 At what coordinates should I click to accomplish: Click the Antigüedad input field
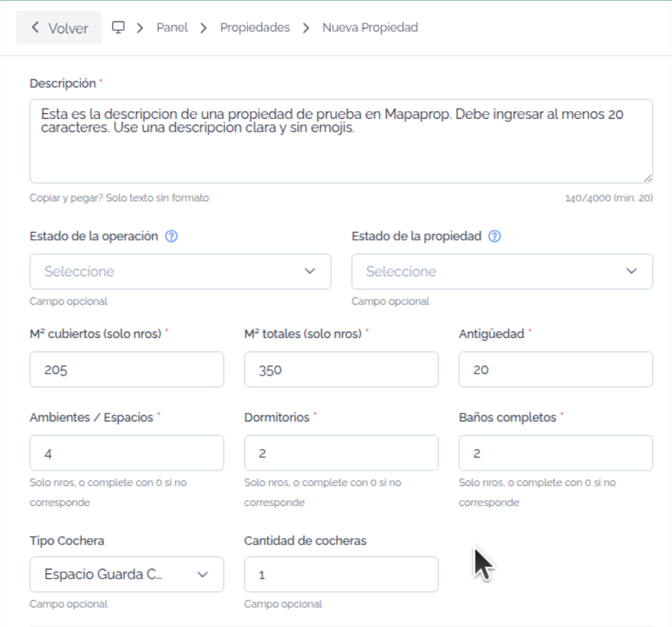tap(556, 369)
